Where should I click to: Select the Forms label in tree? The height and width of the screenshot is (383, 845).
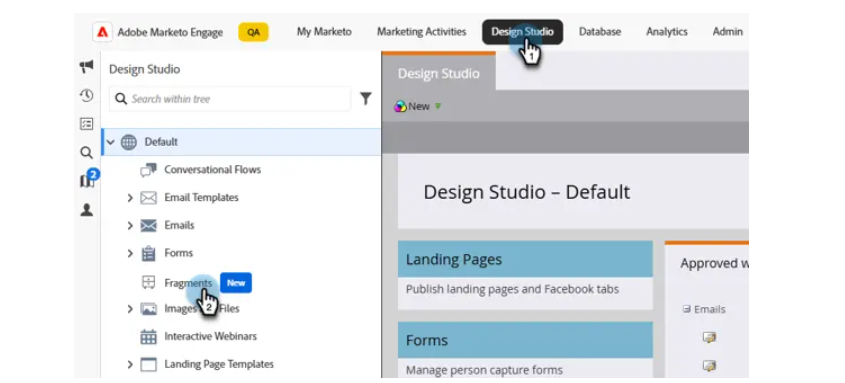178,253
